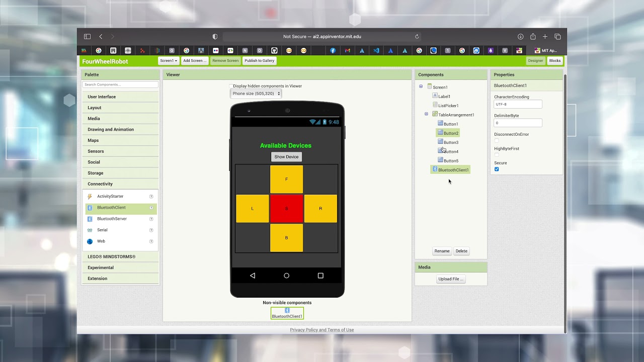The image size is (644, 362).
Task: Select ListPicker1 in component tree
Action: point(445,106)
